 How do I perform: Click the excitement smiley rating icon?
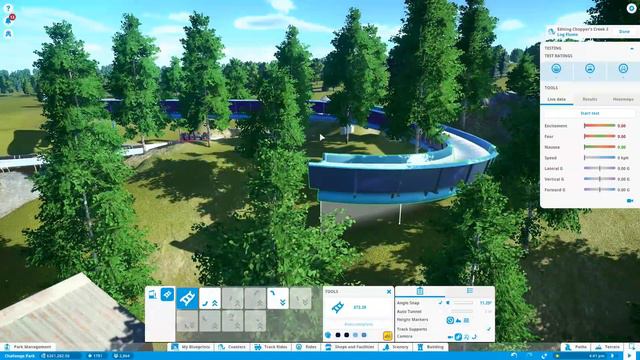click(x=556, y=69)
